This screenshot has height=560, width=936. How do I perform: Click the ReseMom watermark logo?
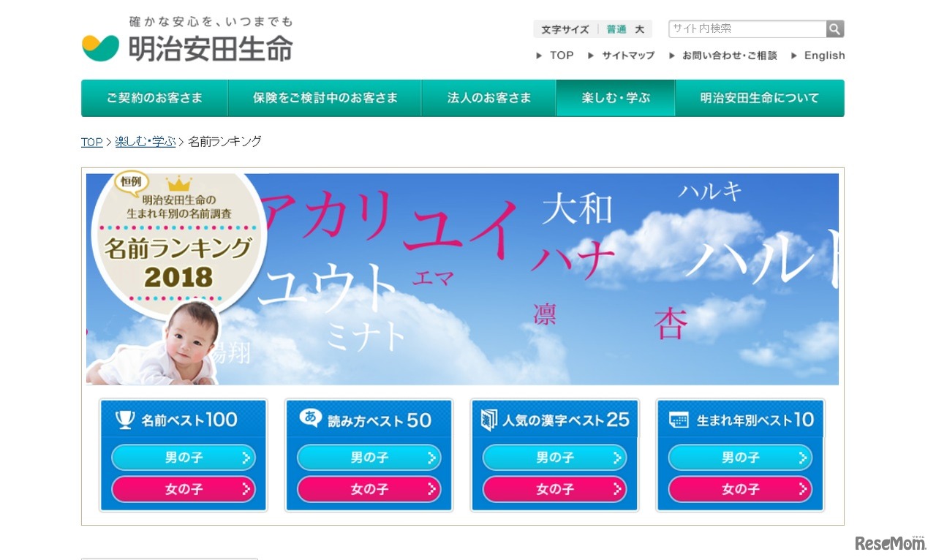(x=889, y=542)
